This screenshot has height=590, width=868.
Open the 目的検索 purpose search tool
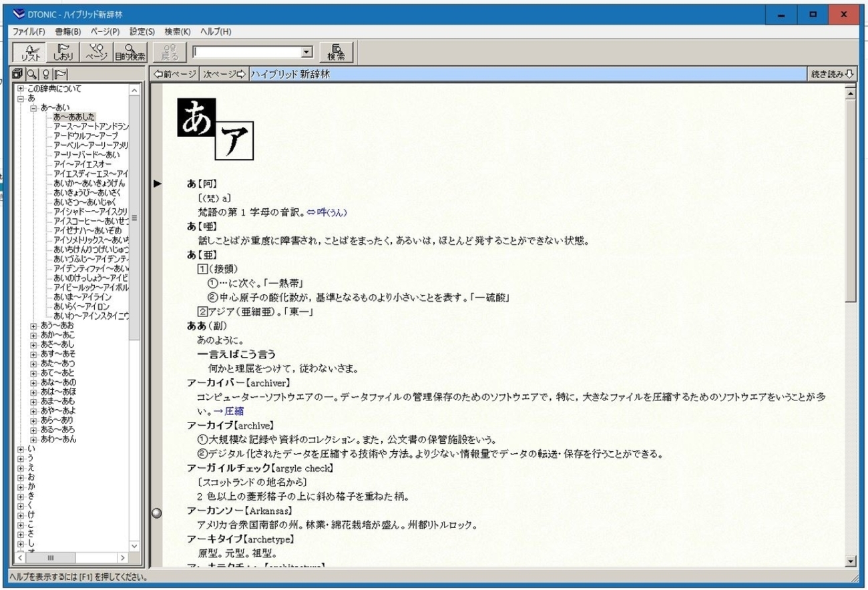click(x=130, y=52)
